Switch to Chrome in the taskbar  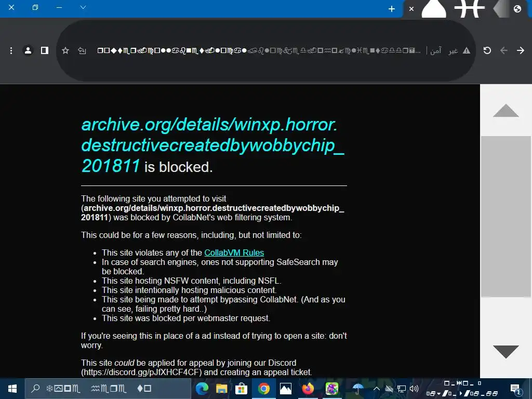pyautogui.click(x=263, y=389)
